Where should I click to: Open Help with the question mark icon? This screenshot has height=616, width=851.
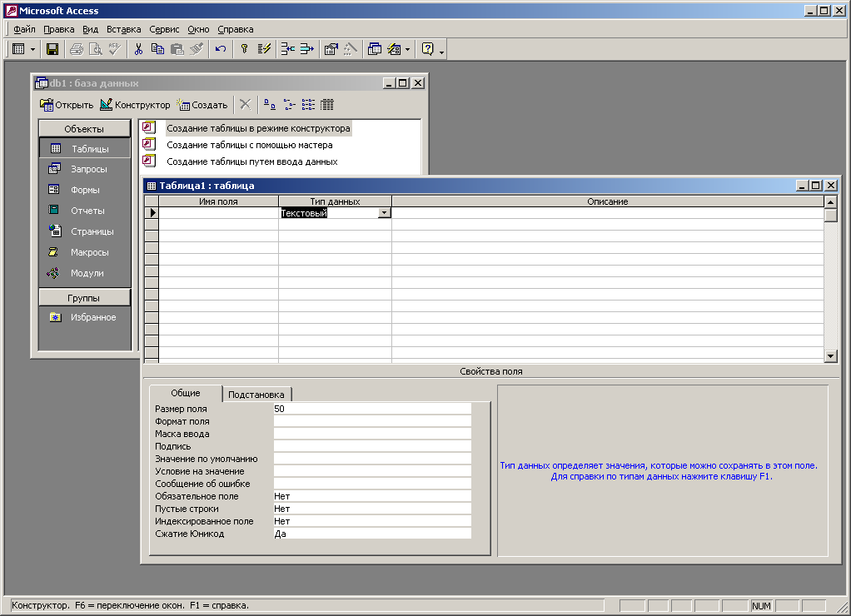(428, 49)
